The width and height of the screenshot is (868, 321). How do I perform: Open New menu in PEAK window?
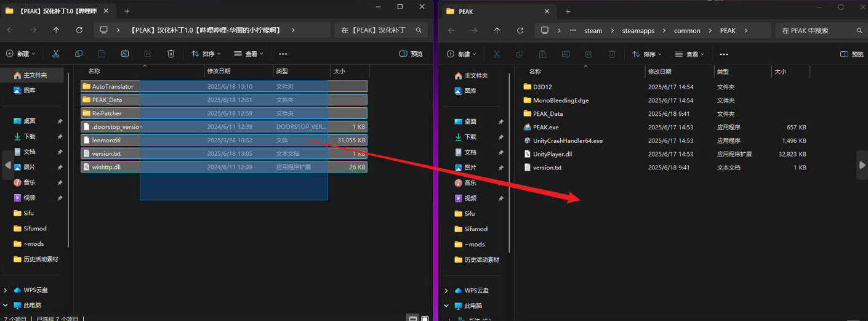tap(462, 54)
